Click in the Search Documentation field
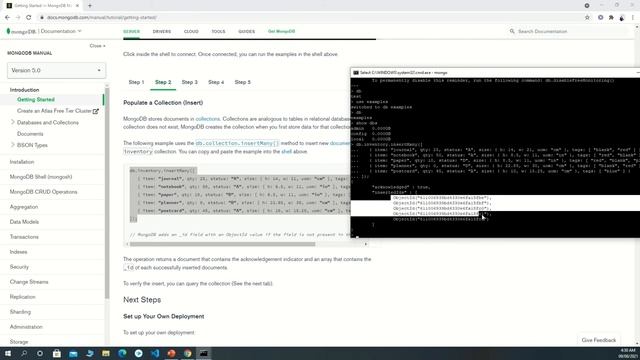 coord(567,31)
